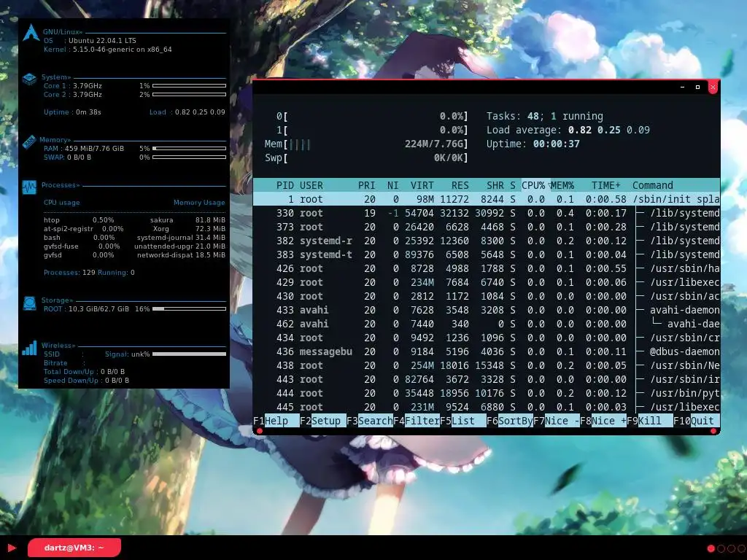Click the CPU chip icon beside System

click(29, 79)
